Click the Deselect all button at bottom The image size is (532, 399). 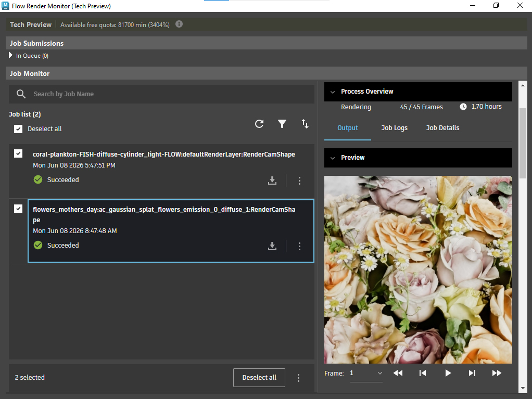tap(259, 377)
